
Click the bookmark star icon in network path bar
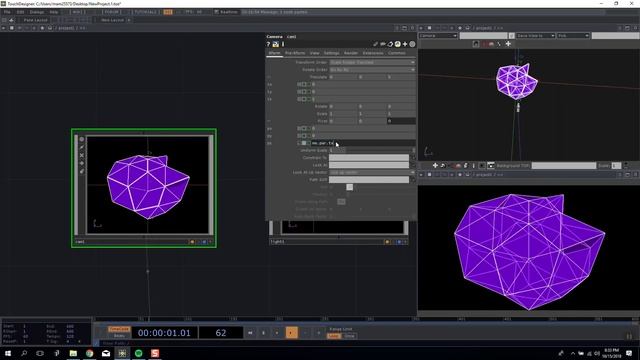point(42,28)
